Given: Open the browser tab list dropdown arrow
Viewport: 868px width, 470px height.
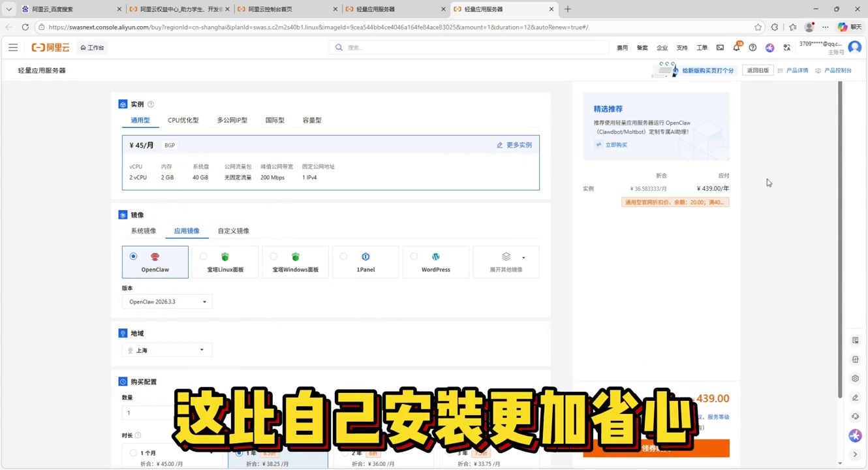Looking at the screenshot, I should 8,9.
